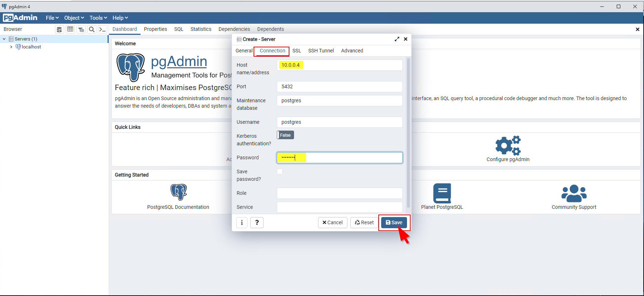The height and width of the screenshot is (296, 644).
Task: Click the pgAdmin logo in the header
Action: (20, 18)
